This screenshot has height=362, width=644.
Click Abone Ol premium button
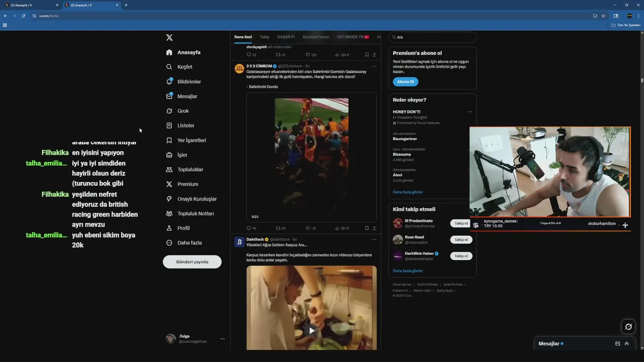pyautogui.click(x=406, y=81)
